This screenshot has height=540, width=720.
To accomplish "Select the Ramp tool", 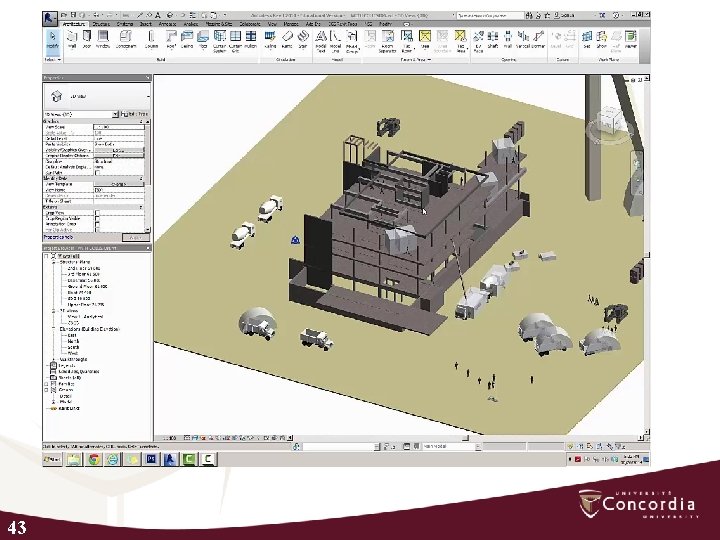I will click(x=287, y=39).
